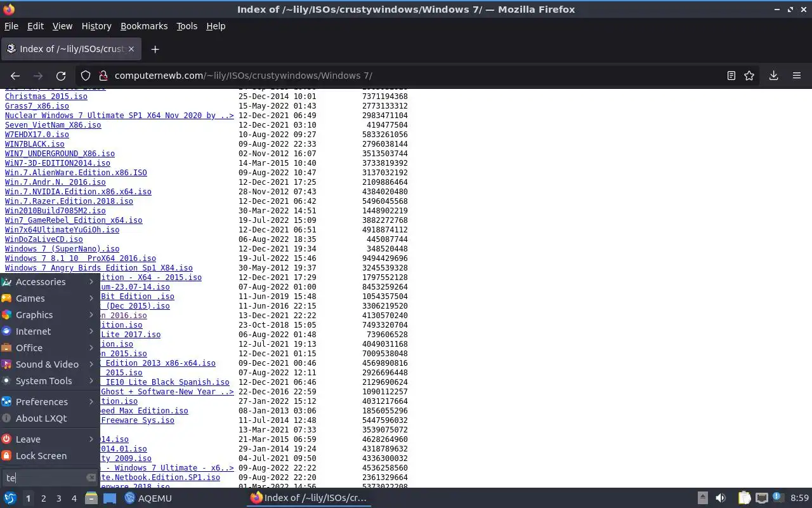Open the Edit menu
Screen dimensions: 812x508
(36, 26)
